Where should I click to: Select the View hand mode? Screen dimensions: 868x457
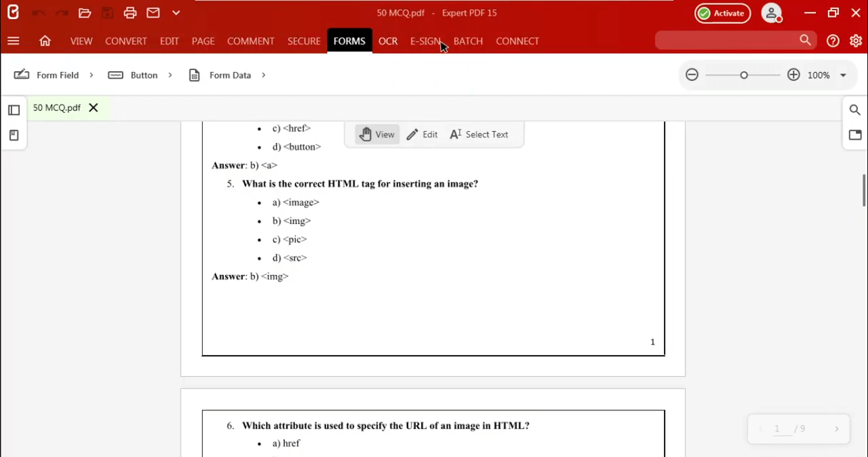377,134
